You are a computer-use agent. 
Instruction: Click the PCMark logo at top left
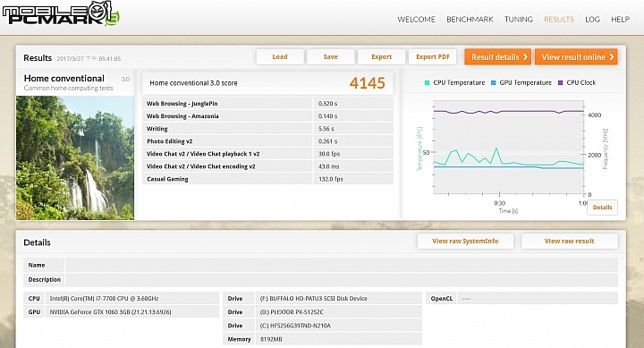pyautogui.click(x=61, y=13)
